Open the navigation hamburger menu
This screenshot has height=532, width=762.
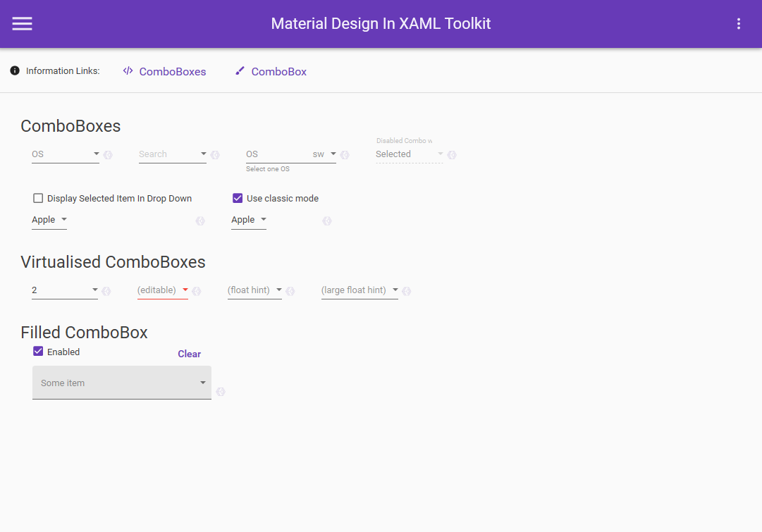pos(22,23)
